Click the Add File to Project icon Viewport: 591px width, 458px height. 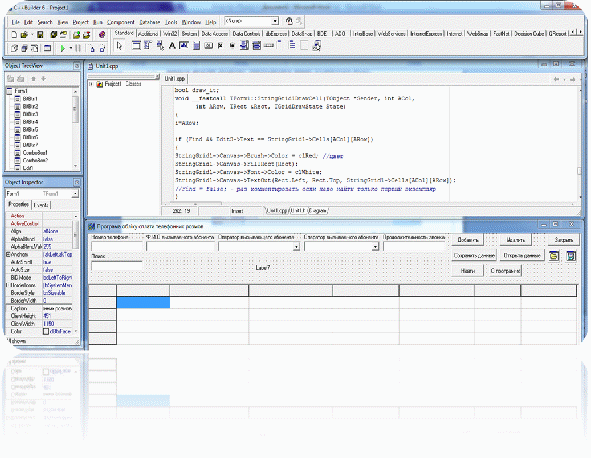pos(77,35)
